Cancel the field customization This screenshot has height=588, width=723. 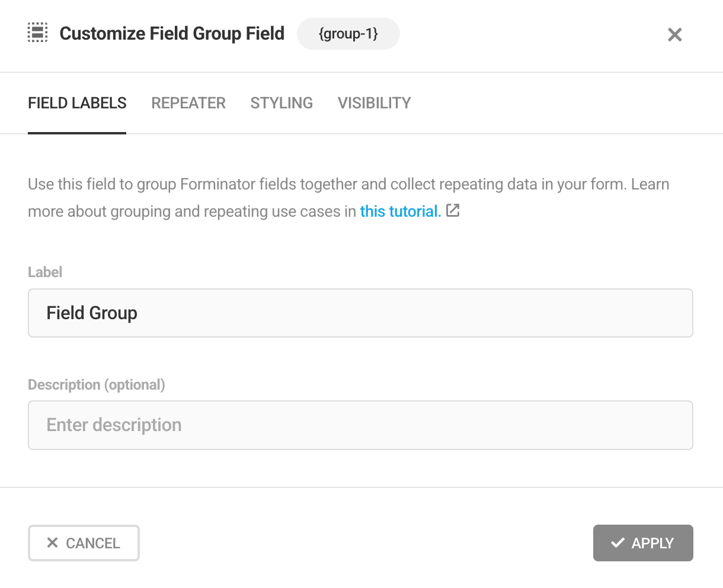(84, 543)
